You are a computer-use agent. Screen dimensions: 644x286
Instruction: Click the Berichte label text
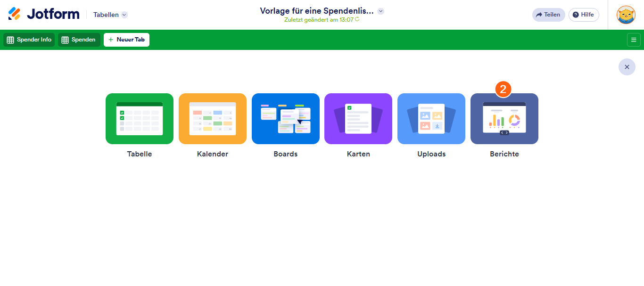(504, 154)
